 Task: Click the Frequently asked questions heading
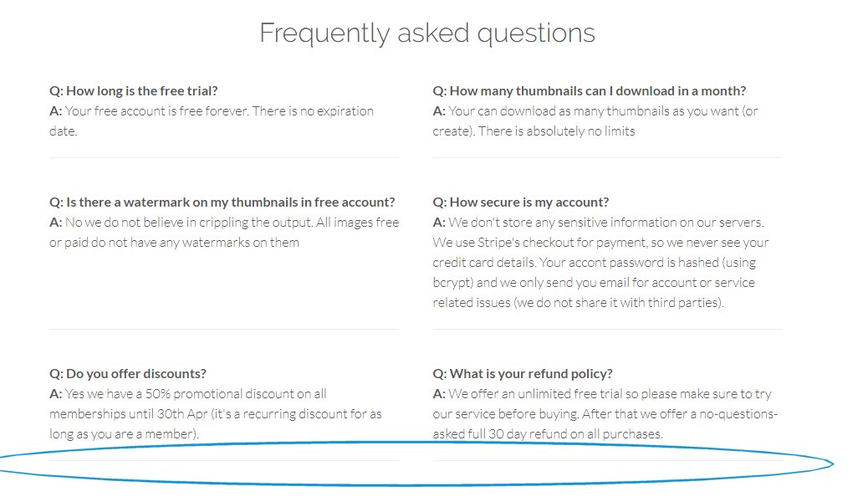click(x=426, y=33)
